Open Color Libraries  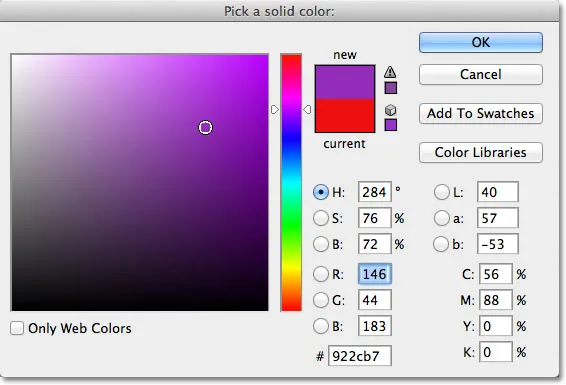(481, 152)
